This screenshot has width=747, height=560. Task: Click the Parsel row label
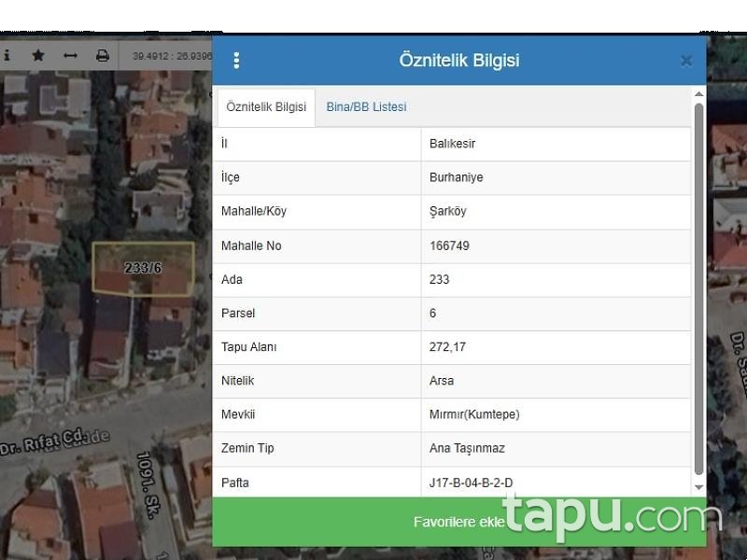click(238, 314)
